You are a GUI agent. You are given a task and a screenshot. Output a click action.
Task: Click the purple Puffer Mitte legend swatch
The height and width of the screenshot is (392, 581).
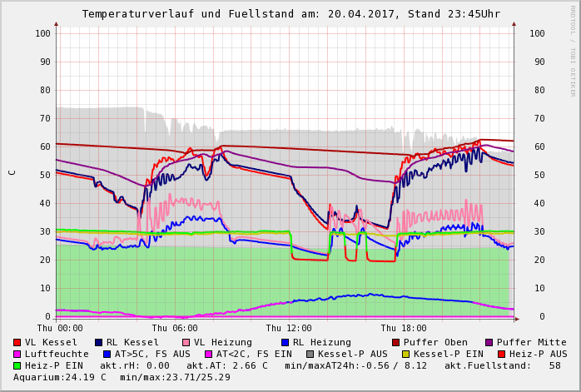[489, 342]
